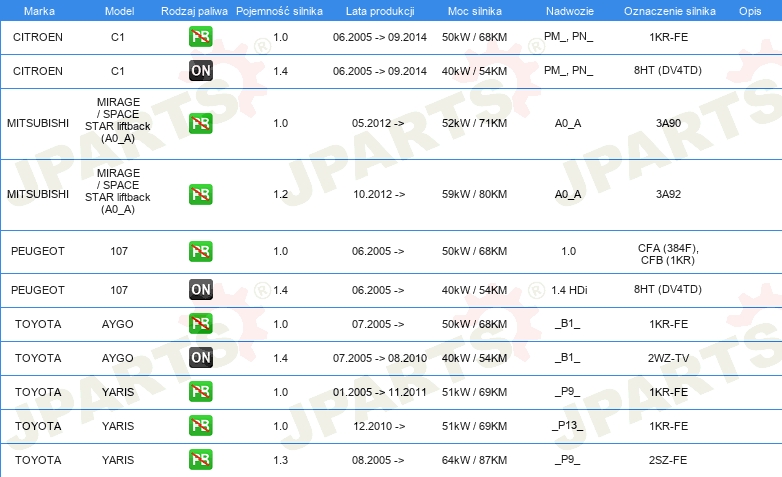The width and height of the screenshot is (782, 477).
Task: Click engine code 3A90
Action: coord(668,123)
